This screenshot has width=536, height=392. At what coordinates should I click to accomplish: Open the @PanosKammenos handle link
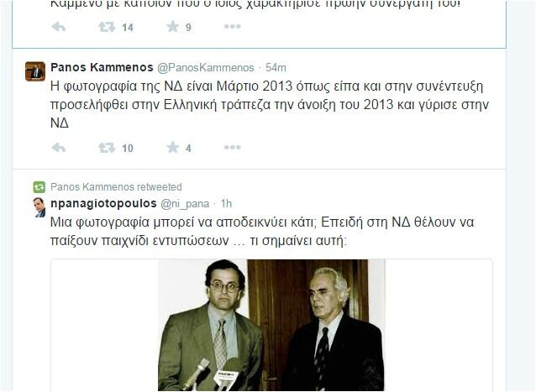(206, 68)
